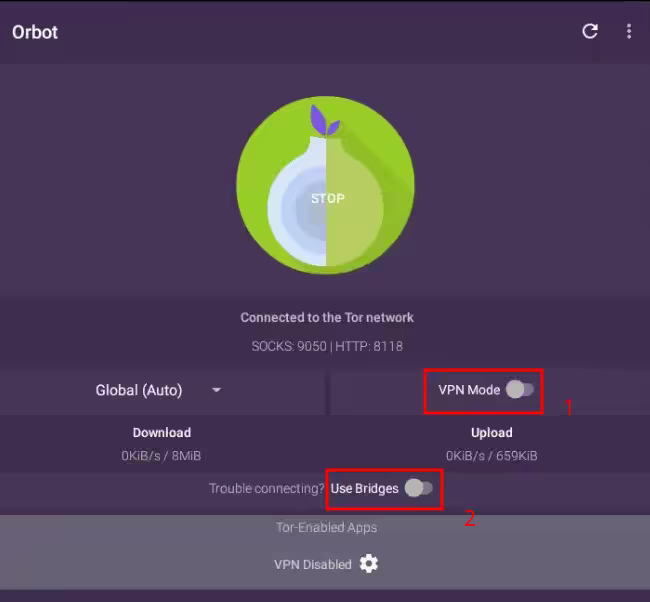The height and width of the screenshot is (602, 650).
Task: Click the Tor-Enabled Apps label
Action: click(327, 527)
